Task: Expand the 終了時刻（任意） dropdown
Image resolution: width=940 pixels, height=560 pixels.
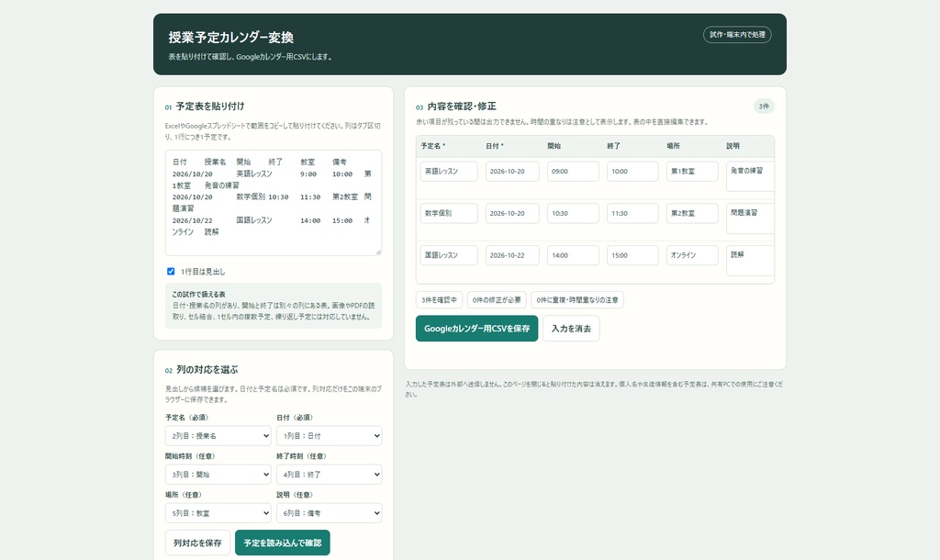Action: [330, 475]
